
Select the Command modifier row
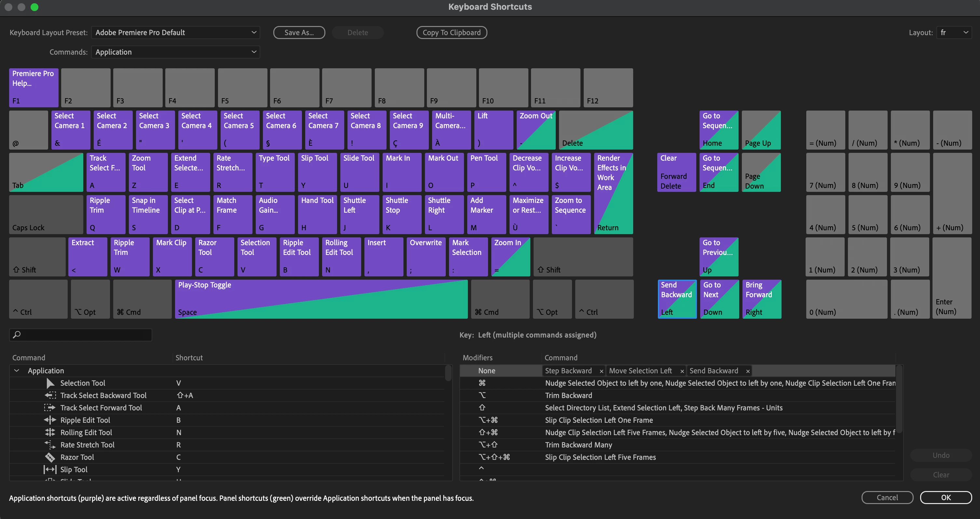[482, 383]
